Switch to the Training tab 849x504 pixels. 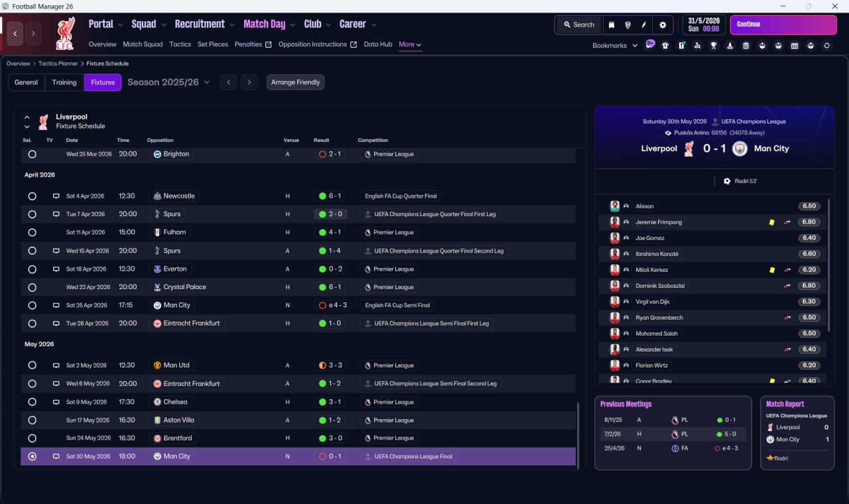[64, 82]
